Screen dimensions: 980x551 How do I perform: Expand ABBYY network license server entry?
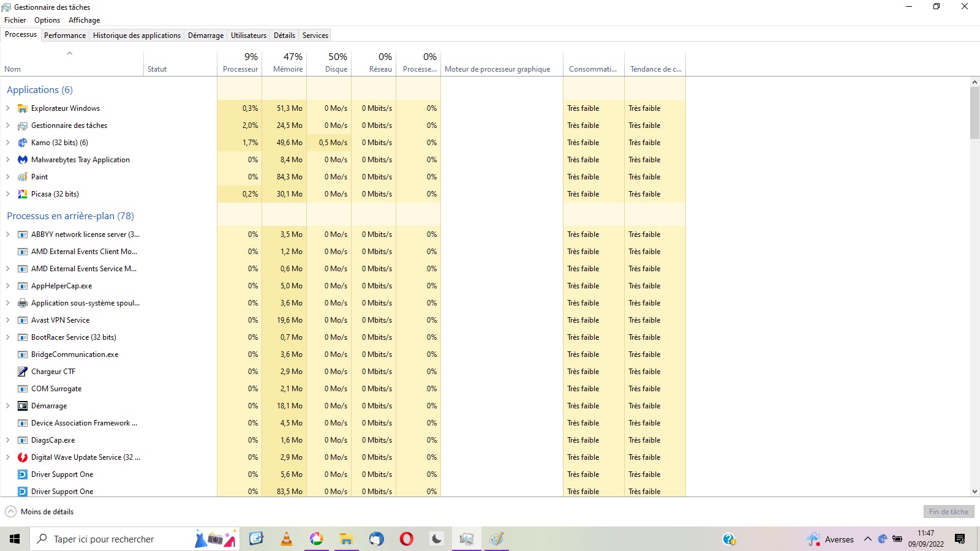tap(7, 234)
